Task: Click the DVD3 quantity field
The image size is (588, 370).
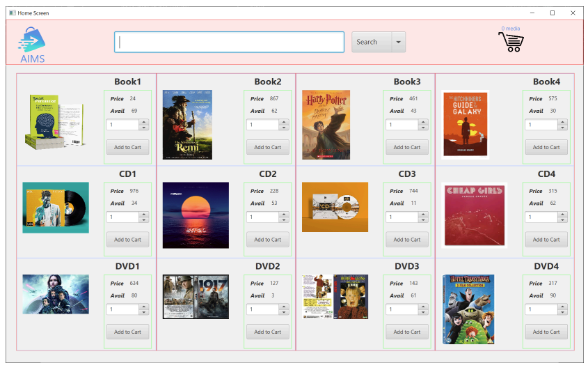Action: point(402,309)
